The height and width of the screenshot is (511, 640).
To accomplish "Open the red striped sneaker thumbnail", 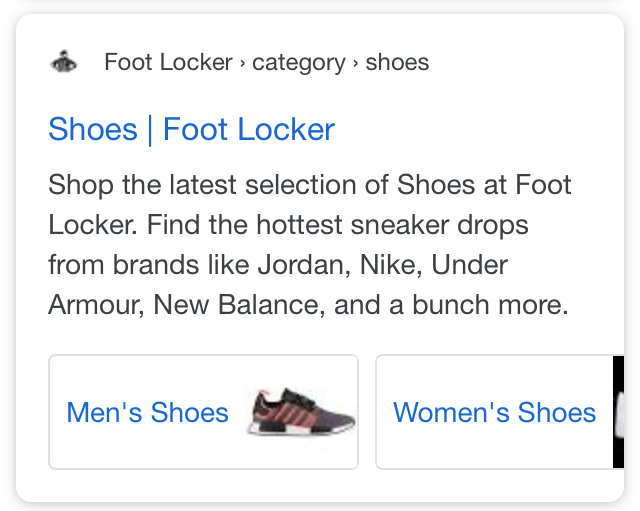I will click(x=301, y=412).
